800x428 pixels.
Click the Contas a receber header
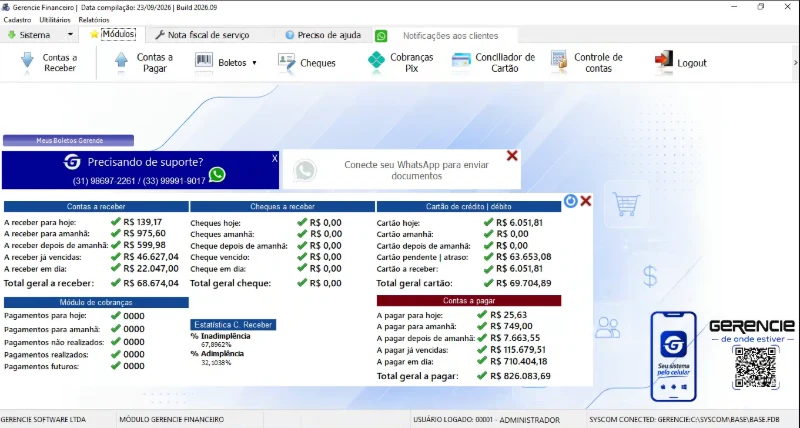point(96,207)
